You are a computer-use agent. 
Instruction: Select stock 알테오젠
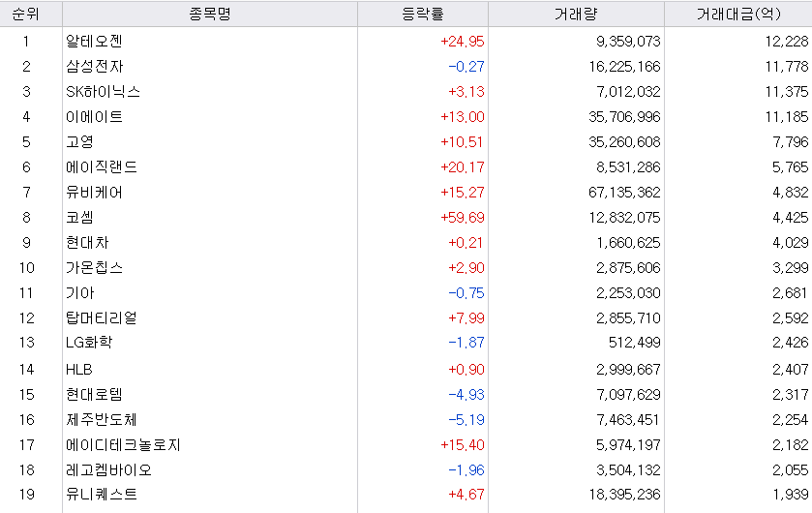(94, 42)
